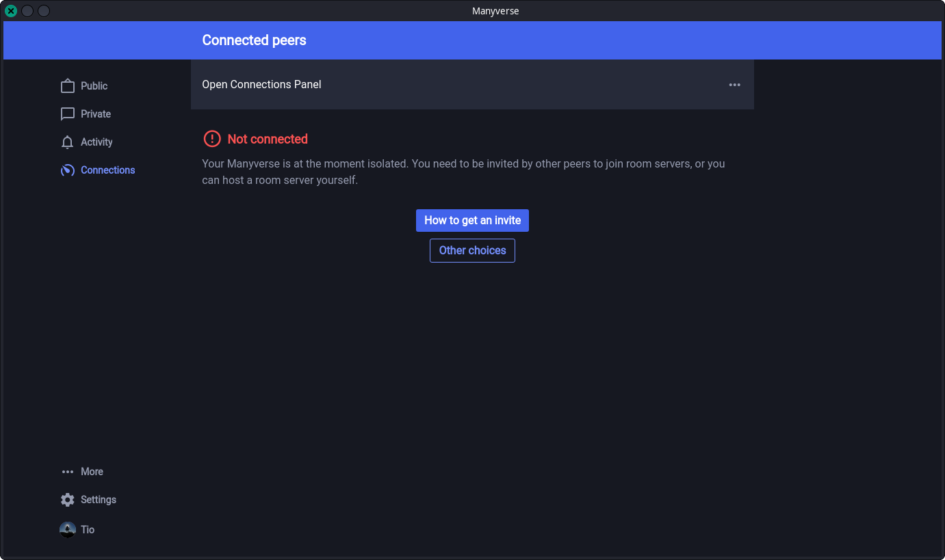Click the three-dot icon beside More
The width and height of the screenshot is (945, 560).
[67, 472]
